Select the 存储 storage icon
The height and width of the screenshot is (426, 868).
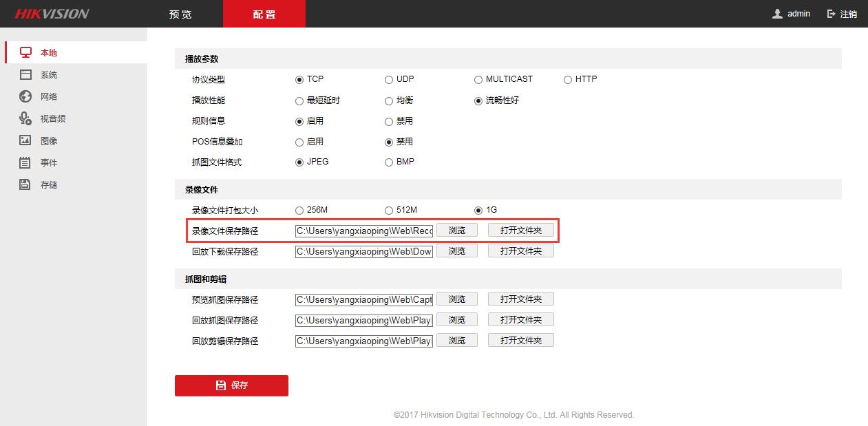26,184
